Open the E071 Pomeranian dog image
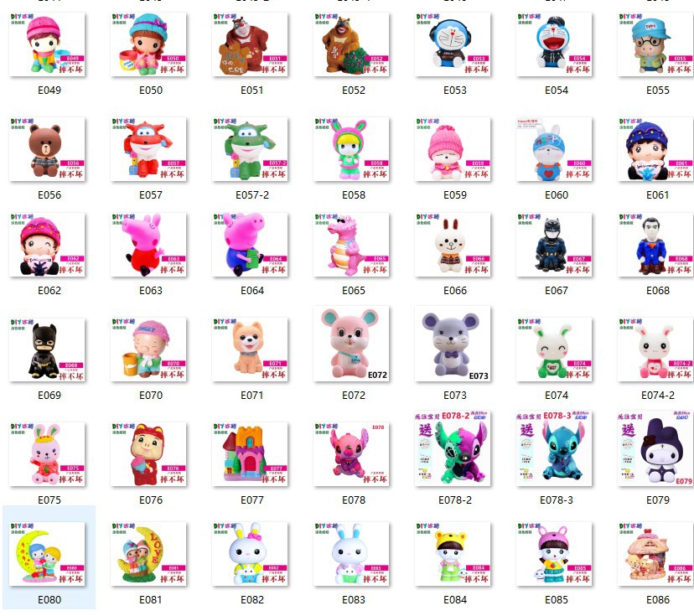This screenshot has height=616, width=694. (x=250, y=349)
